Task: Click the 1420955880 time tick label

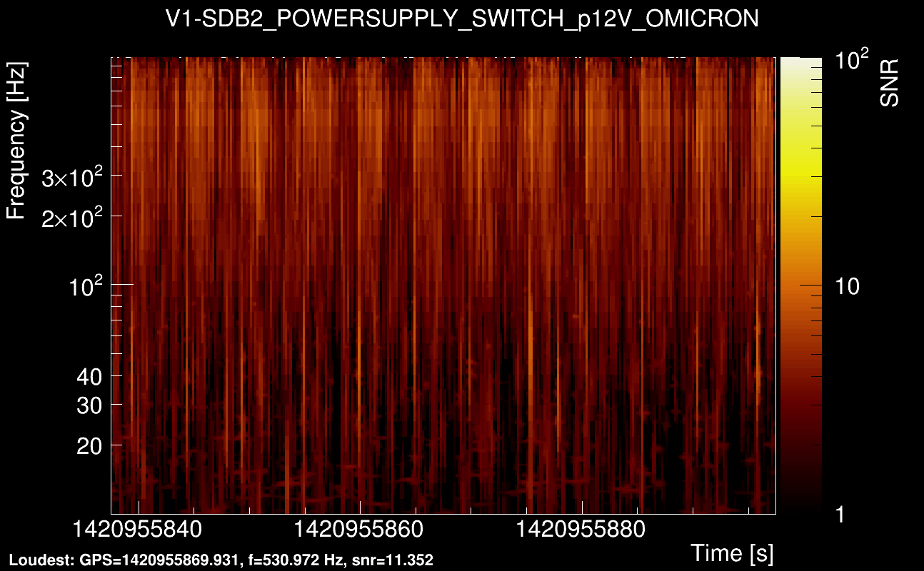Action: pos(581,530)
